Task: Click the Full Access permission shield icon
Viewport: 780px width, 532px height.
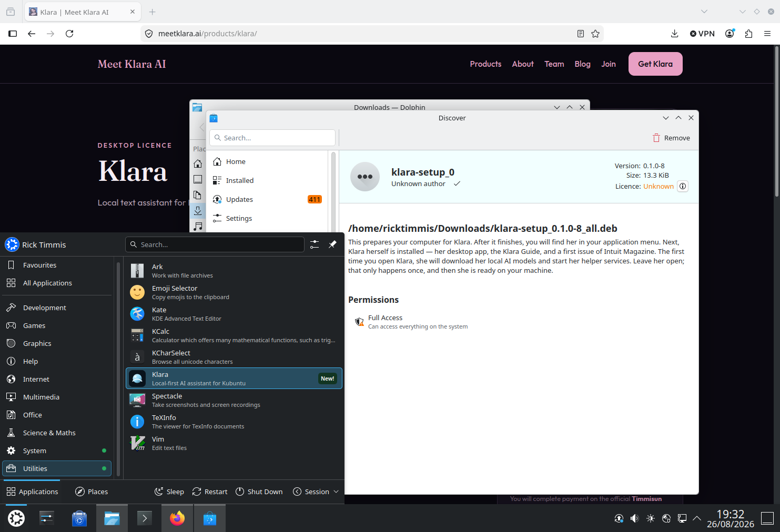Action: (359, 322)
